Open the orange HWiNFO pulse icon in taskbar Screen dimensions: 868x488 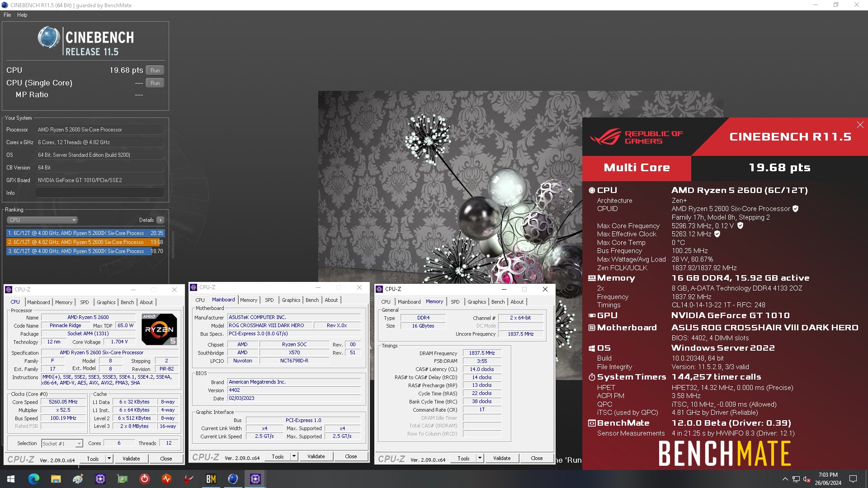(x=166, y=479)
